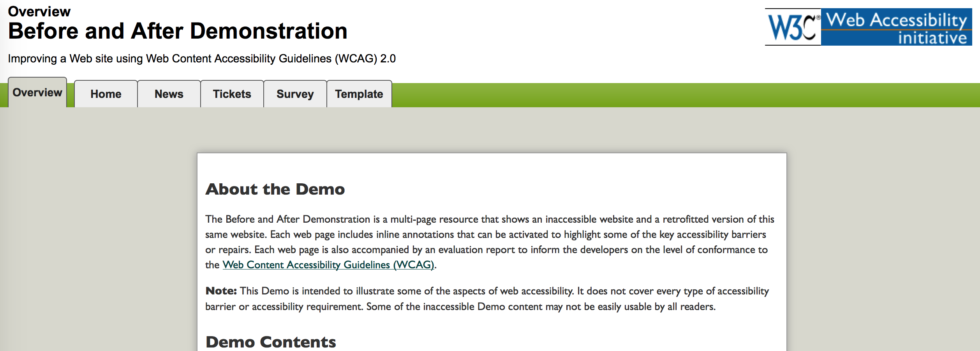Click the 'Before and After Demonstration' title
980x351 pixels.
[x=178, y=31]
